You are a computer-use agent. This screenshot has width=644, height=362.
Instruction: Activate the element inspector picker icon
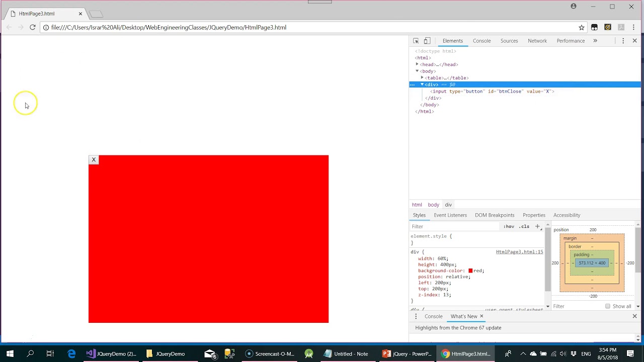(x=416, y=41)
